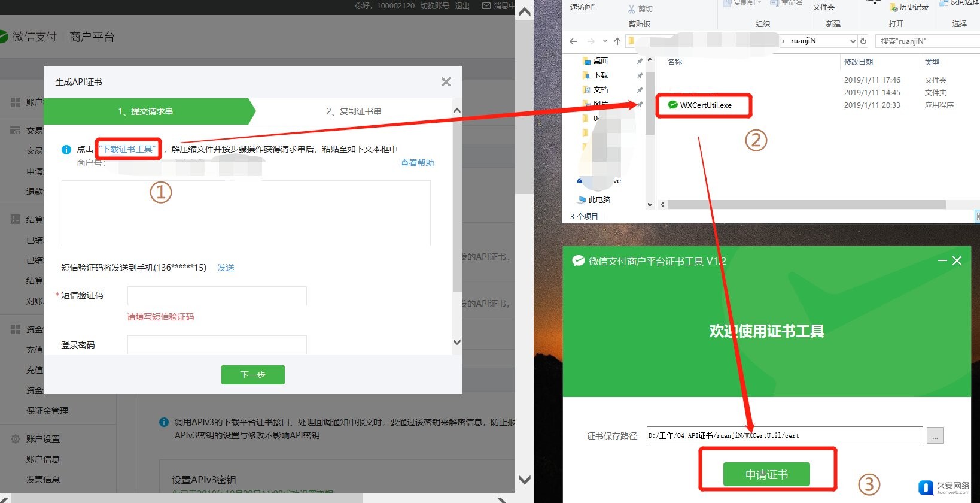Click the 桌面 folder icon
The width and height of the screenshot is (980, 503).
tap(586, 60)
